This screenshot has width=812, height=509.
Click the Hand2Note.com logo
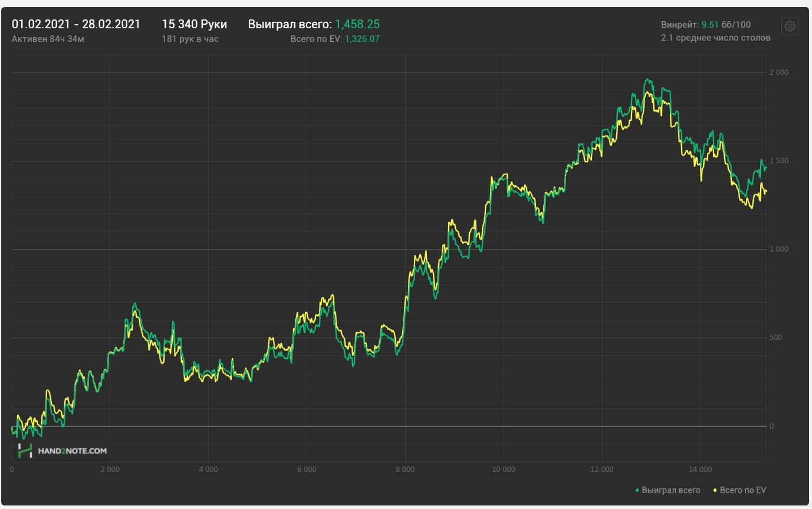[x=63, y=451]
